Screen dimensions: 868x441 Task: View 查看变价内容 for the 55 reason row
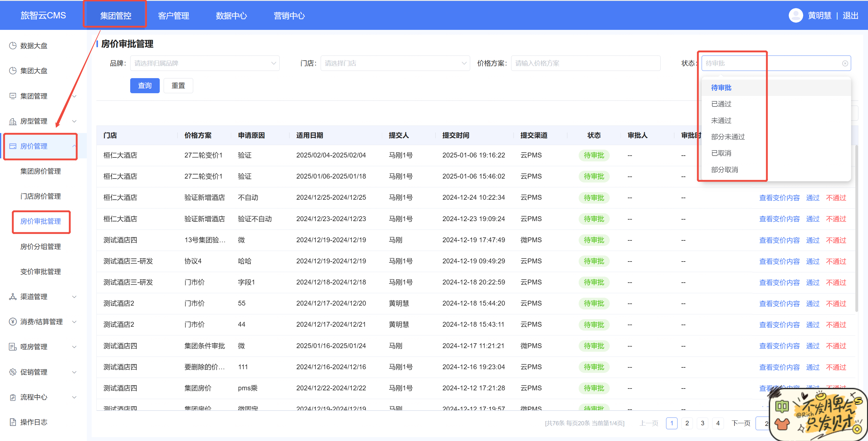pos(779,304)
